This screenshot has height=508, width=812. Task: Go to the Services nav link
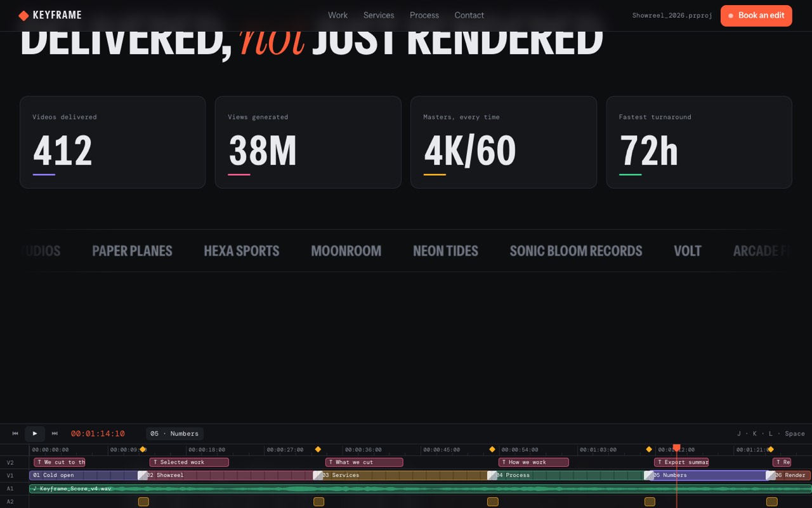click(379, 15)
